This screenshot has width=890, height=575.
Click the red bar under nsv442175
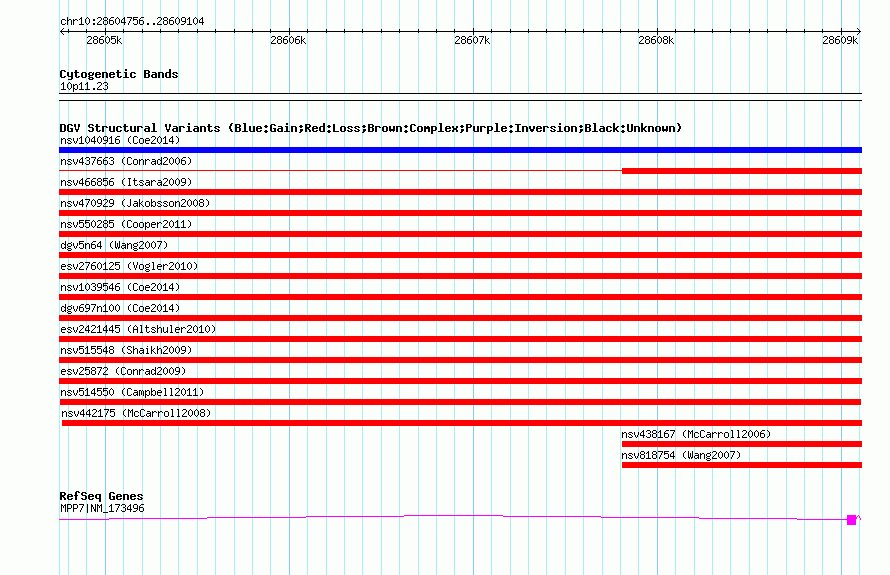click(x=461, y=423)
